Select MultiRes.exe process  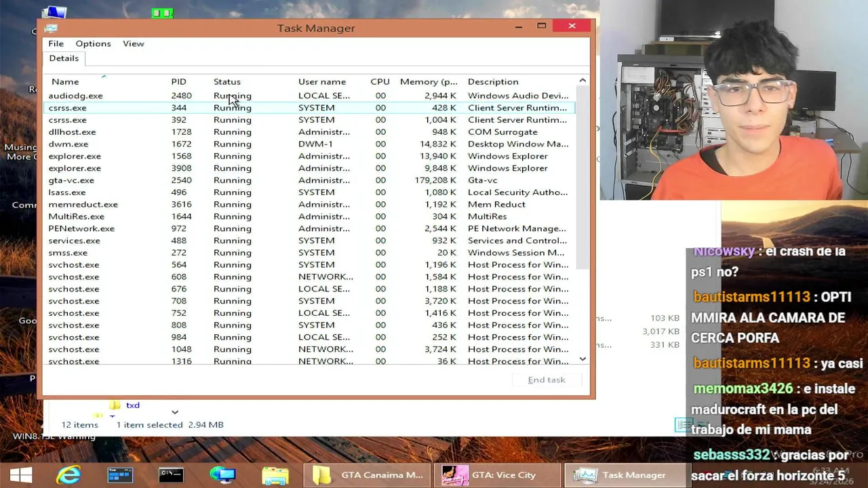coord(310,216)
